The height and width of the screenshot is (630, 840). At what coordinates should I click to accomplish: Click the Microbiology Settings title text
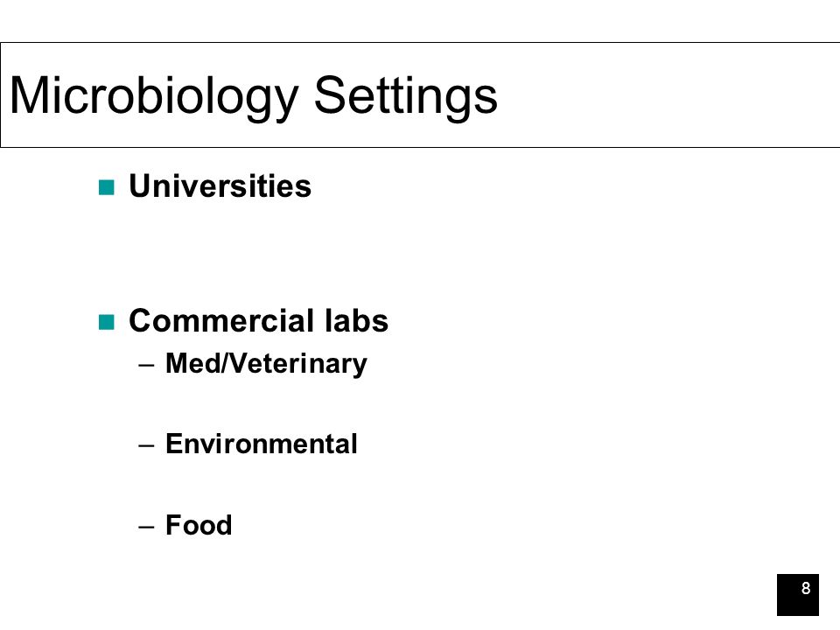pos(254,96)
